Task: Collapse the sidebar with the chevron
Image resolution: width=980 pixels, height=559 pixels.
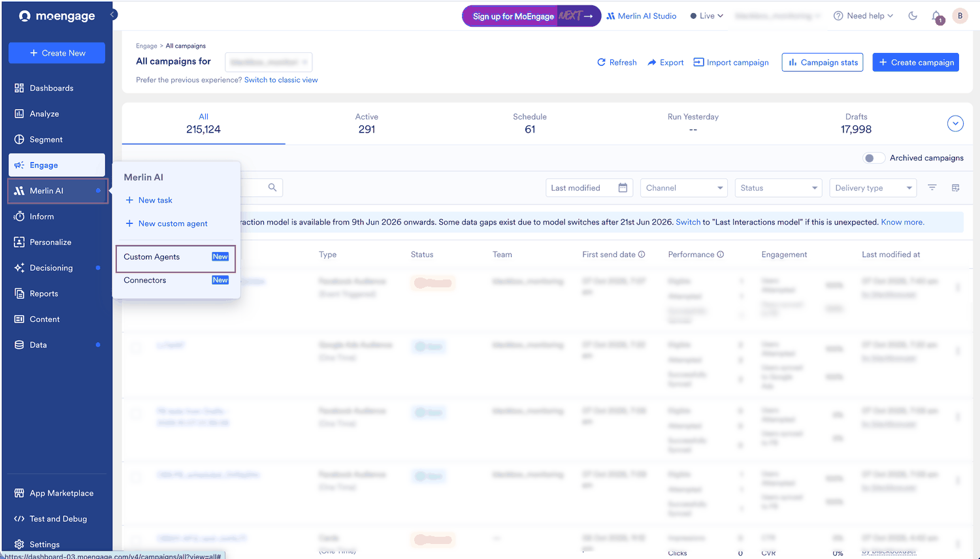Action: click(x=113, y=14)
